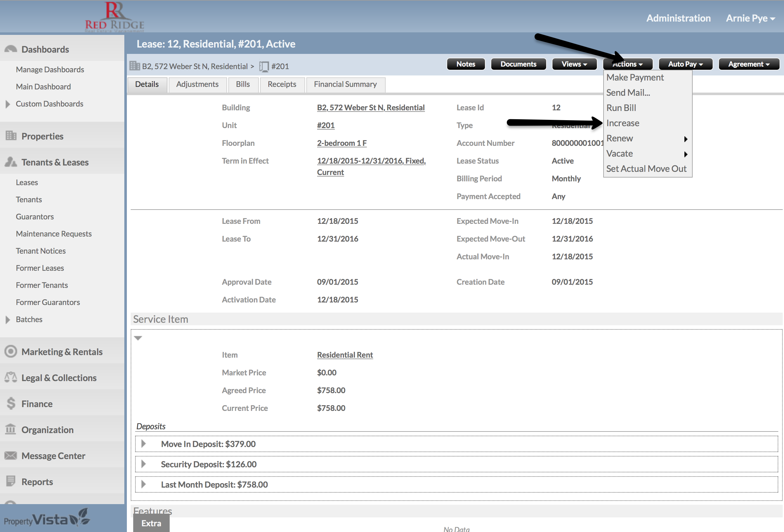Click the Message Center envelope icon
784x532 pixels.
click(x=11, y=456)
